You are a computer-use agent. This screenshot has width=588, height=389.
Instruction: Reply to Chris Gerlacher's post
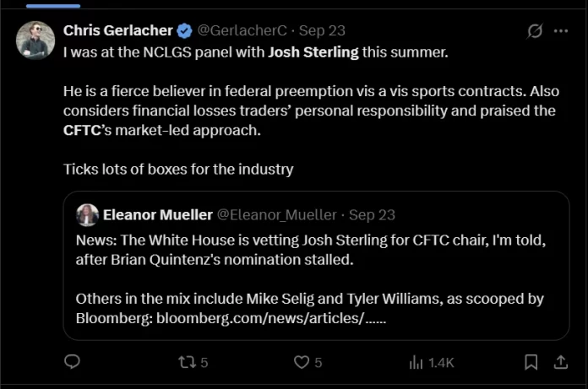73,362
